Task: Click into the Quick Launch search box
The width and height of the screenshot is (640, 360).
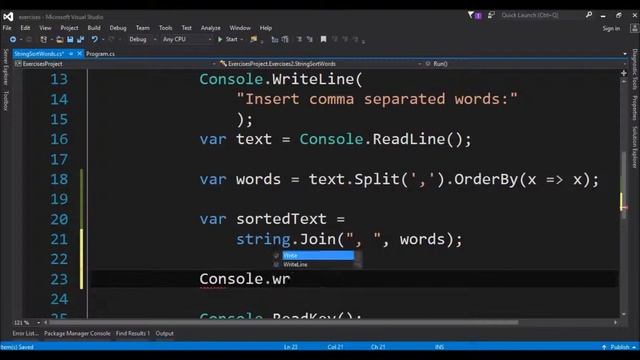Action: pyautogui.click(x=541, y=15)
